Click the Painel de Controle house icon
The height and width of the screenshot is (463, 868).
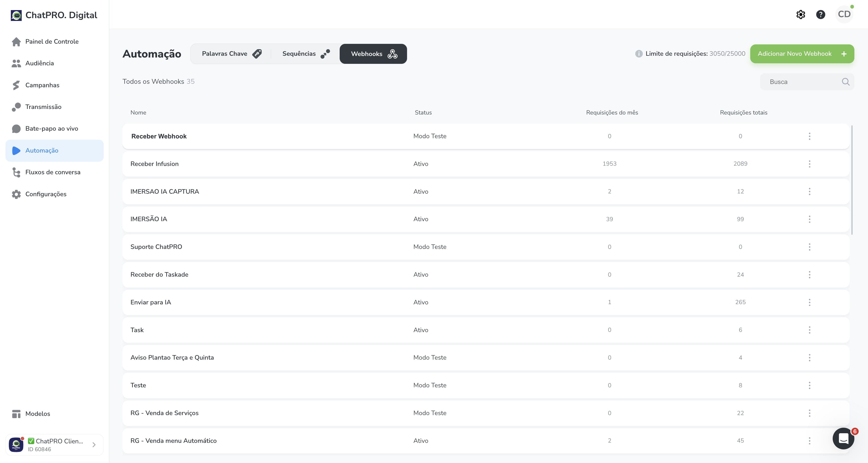(16, 42)
